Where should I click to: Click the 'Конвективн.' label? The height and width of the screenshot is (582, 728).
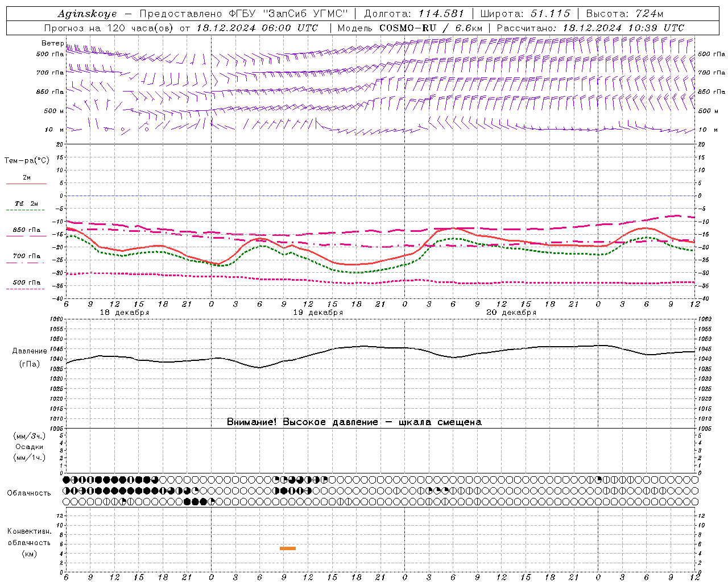pos(29,531)
